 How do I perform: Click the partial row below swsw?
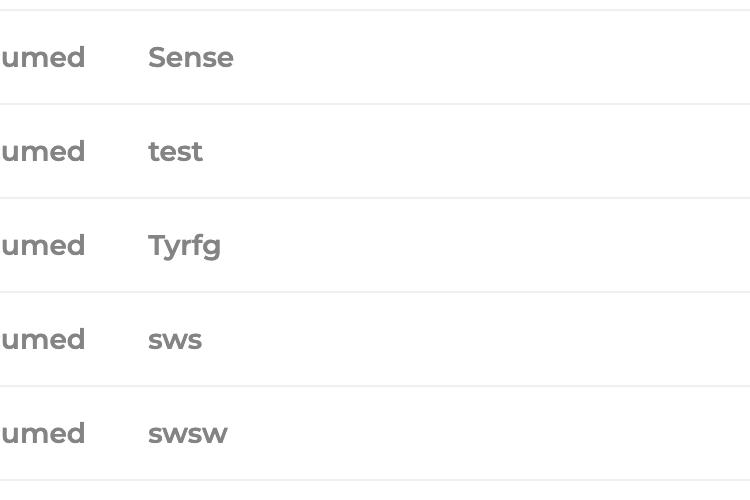375,490
